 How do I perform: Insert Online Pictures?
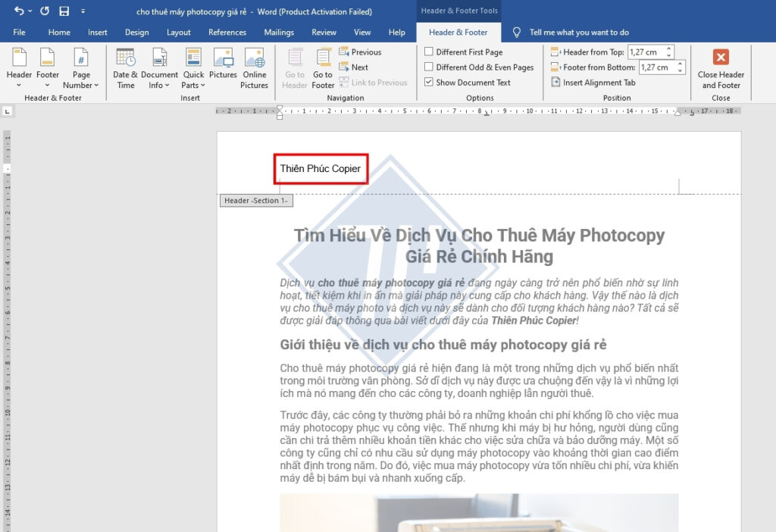(x=255, y=68)
